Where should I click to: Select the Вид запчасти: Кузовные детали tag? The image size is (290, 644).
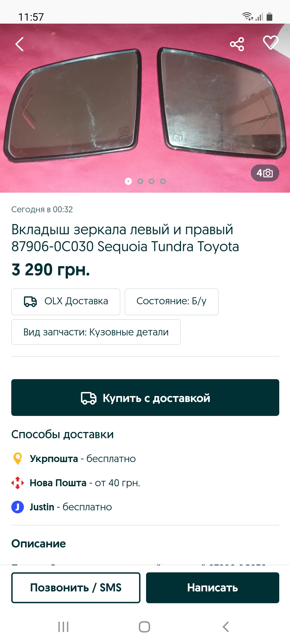[x=96, y=332]
